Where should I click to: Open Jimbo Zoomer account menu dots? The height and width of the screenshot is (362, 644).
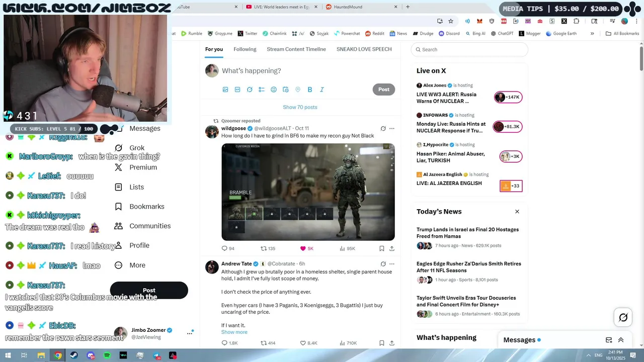point(190,333)
